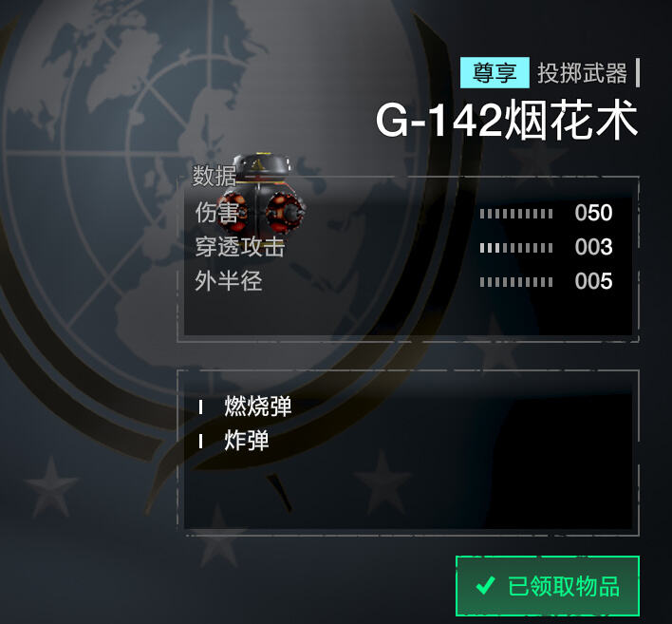Screen dimensions: 672x624
Task: Select the 尊享 premium tag
Action: coord(495,72)
